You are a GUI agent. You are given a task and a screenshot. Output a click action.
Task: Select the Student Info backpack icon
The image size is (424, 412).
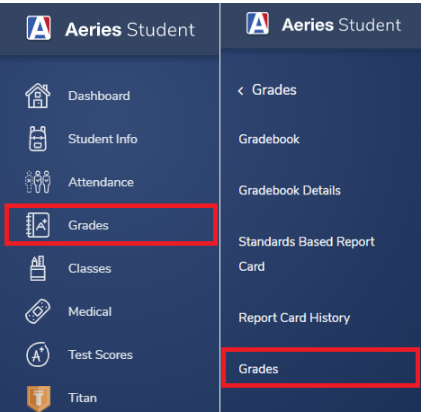tap(38, 139)
